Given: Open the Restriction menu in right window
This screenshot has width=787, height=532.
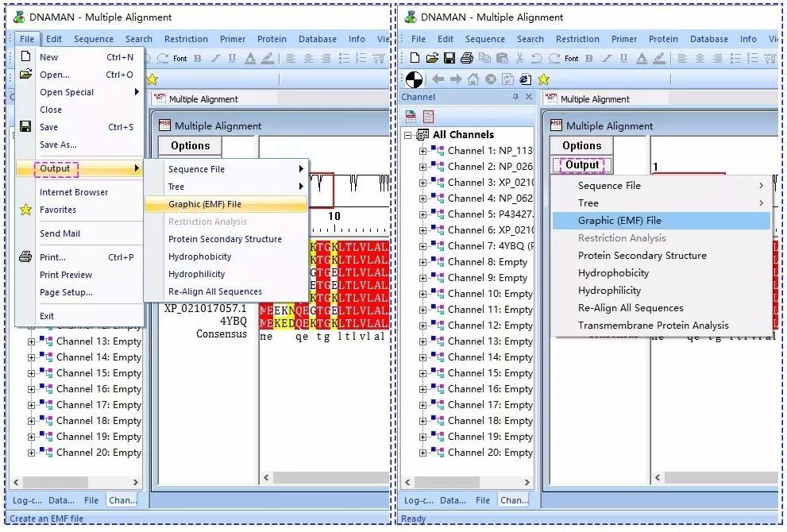Looking at the screenshot, I should point(577,39).
